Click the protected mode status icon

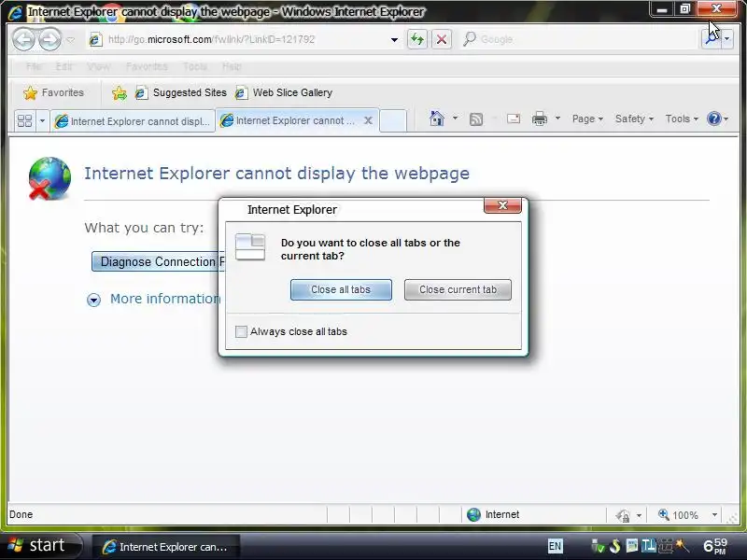pyautogui.click(x=623, y=515)
